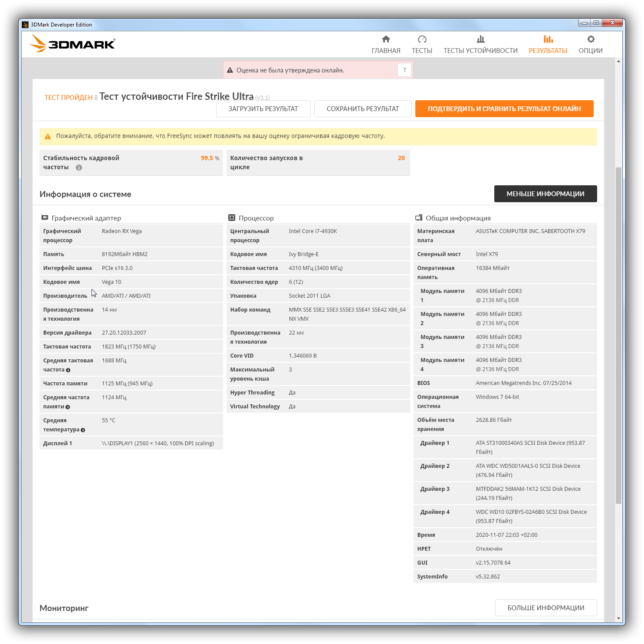Click the Мониторинг section heading
Viewport: 644px width, 644px height.
(x=64, y=608)
